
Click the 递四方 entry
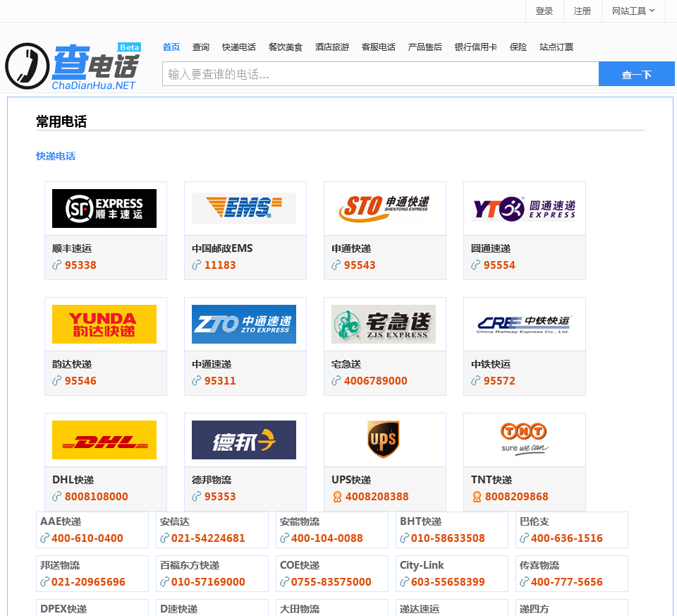coord(535,609)
